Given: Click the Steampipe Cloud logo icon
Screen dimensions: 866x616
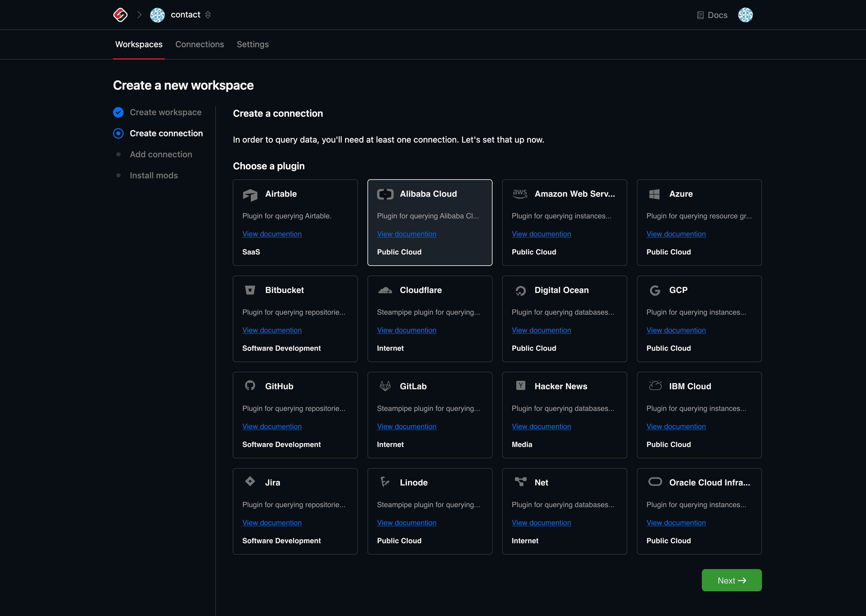Looking at the screenshot, I should pyautogui.click(x=120, y=15).
